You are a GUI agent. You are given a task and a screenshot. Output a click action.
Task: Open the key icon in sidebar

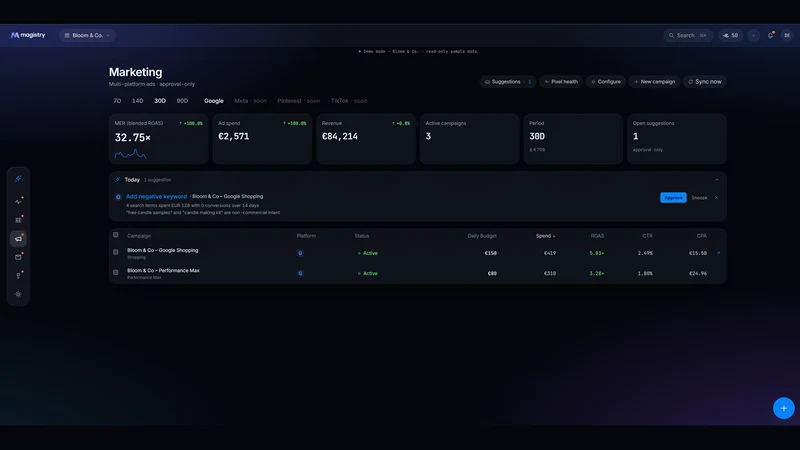[x=18, y=276]
